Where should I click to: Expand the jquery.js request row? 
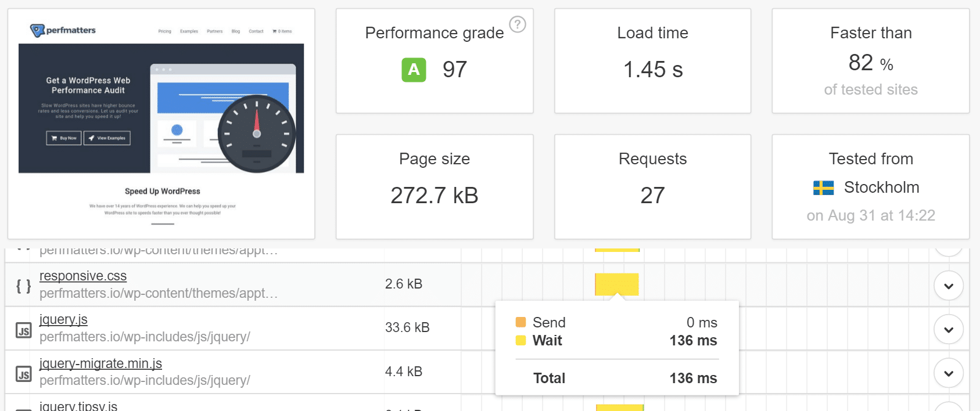[948, 330]
